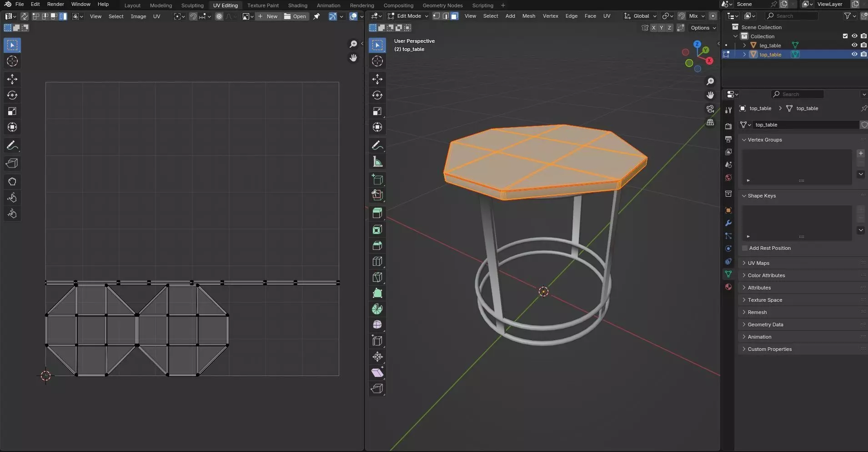Select the Extrude Region tool
Screen dimensions: 868x452
tap(377, 213)
